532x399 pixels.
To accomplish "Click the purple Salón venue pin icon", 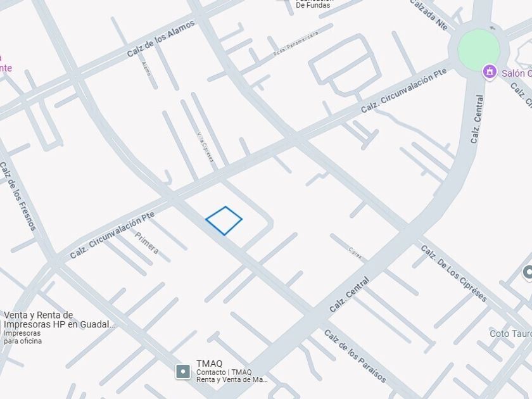I will (489, 72).
